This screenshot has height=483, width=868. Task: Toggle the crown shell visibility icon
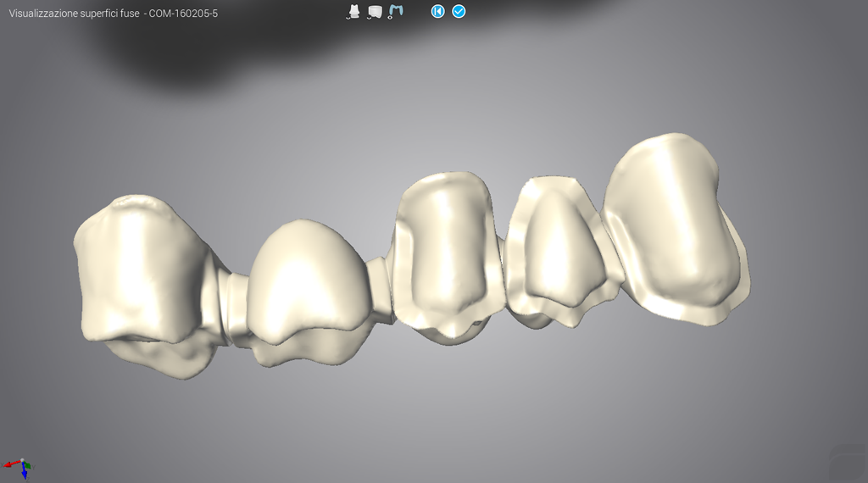click(x=375, y=12)
